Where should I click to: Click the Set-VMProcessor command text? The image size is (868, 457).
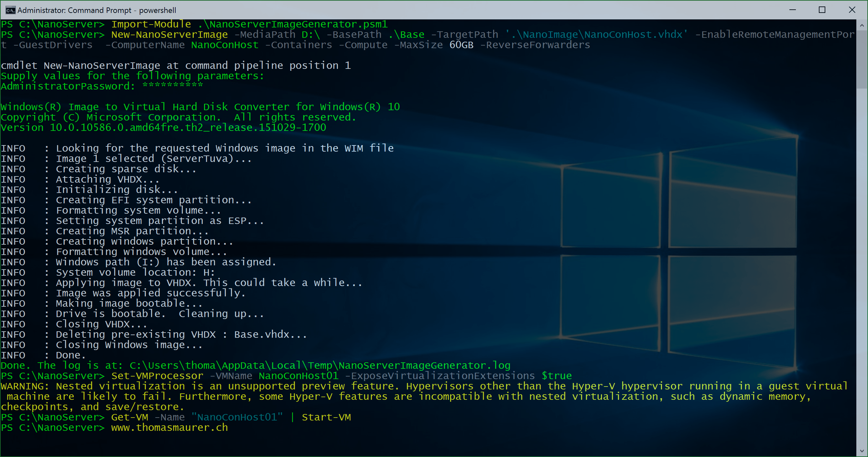[x=157, y=376]
